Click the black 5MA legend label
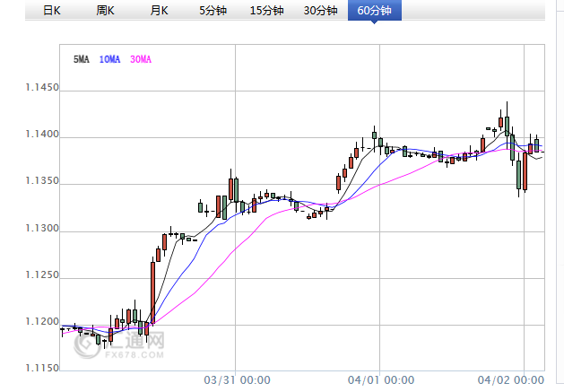 click(81, 59)
